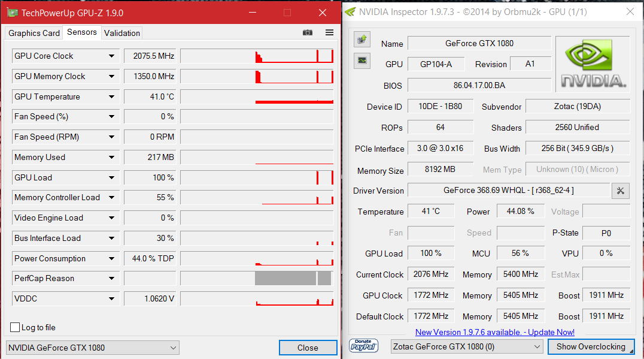
Task: Click the 2560 Unified shaders field
Action: tap(578, 127)
